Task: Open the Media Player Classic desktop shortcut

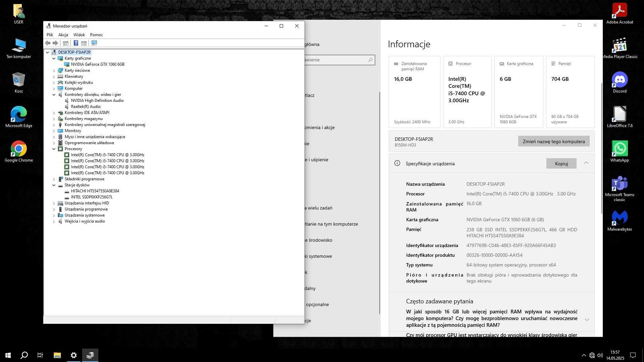Action: click(620, 48)
